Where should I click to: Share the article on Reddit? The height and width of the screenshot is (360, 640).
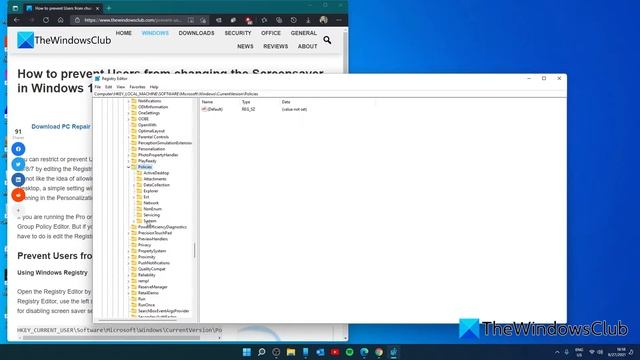pyautogui.click(x=18, y=195)
